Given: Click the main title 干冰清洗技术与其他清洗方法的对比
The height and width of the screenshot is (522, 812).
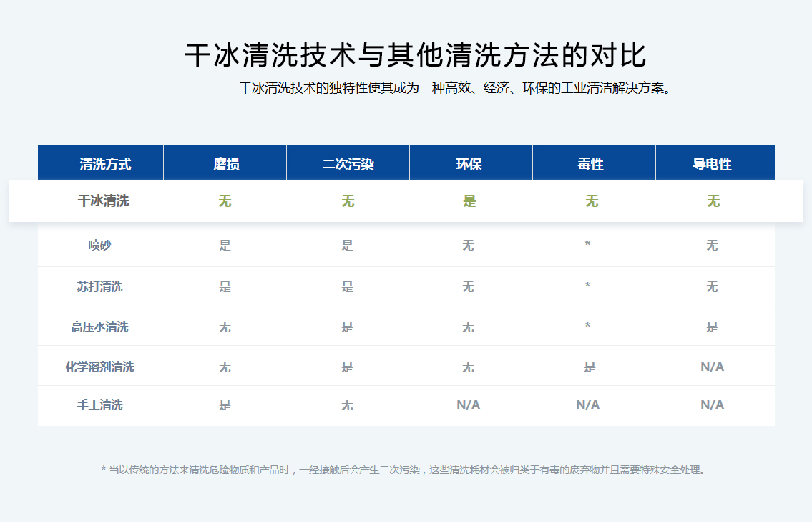Looking at the screenshot, I should pyautogui.click(x=416, y=56).
